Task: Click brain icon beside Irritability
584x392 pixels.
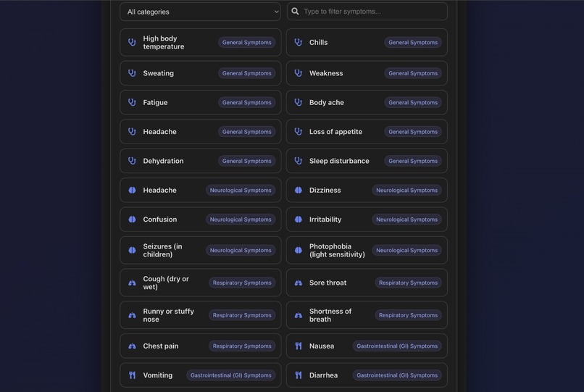Action: pos(299,219)
